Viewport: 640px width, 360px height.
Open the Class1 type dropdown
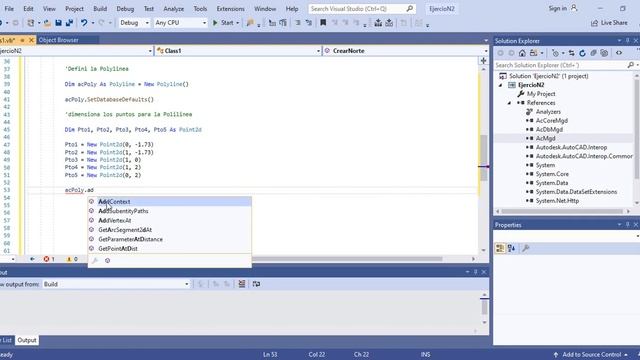[238, 51]
